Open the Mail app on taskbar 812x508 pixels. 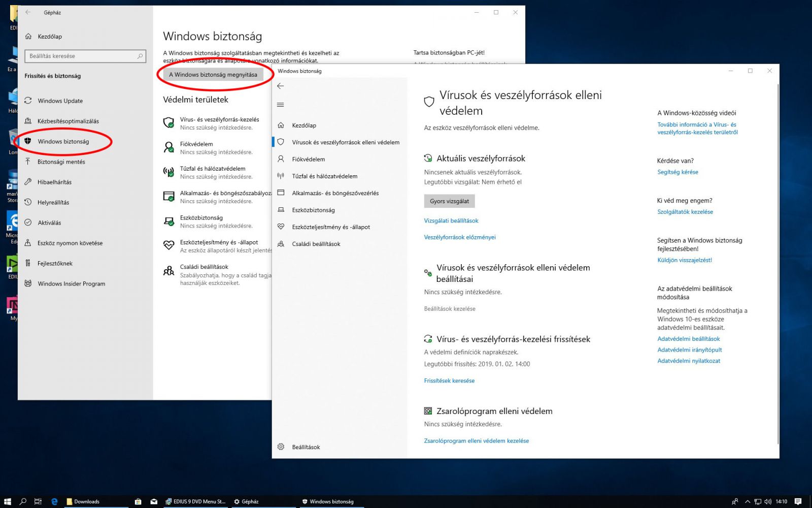point(154,501)
